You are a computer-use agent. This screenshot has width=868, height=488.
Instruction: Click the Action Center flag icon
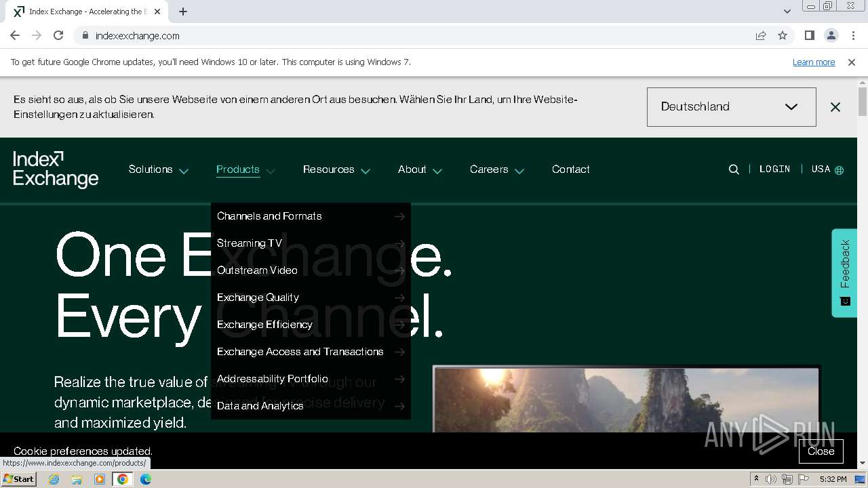[804, 479]
